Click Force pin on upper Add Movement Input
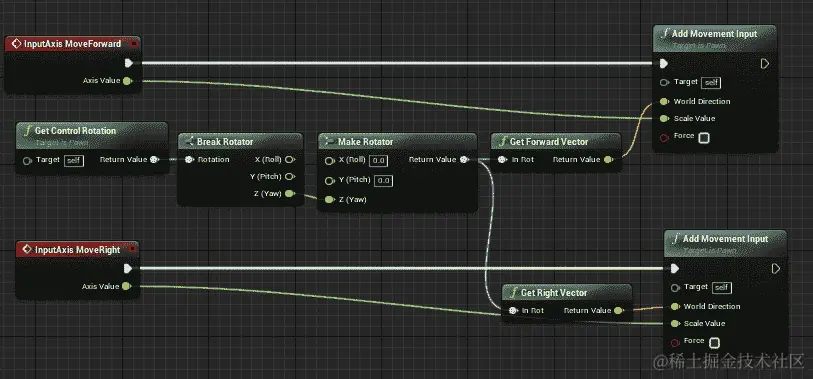The width and height of the screenshot is (813, 379). (x=664, y=137)
